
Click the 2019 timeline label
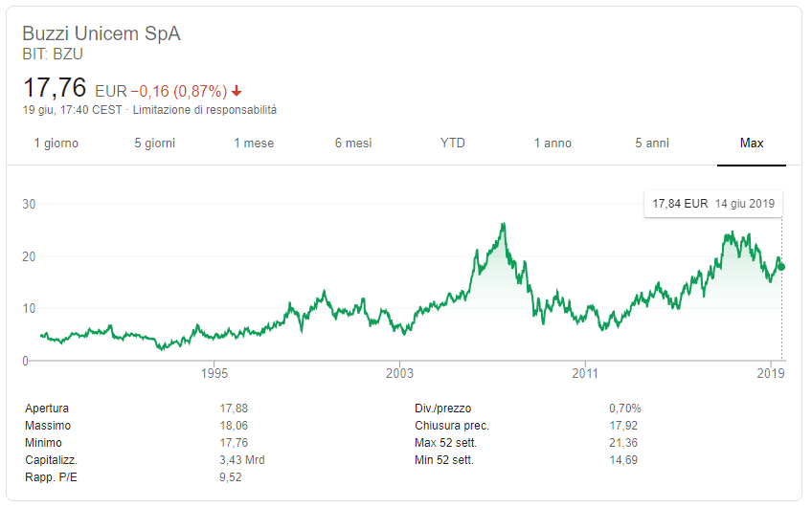(x=771, y=373)
